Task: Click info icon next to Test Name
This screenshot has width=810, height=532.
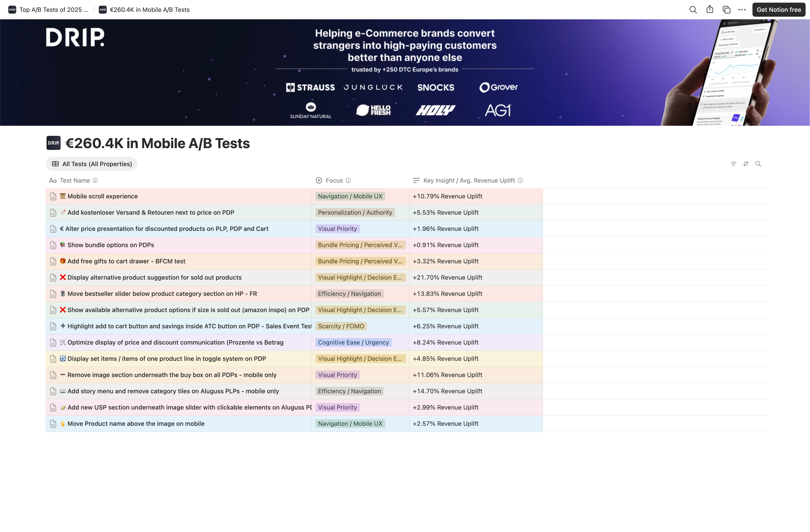Action: click(x=95, y=181)
